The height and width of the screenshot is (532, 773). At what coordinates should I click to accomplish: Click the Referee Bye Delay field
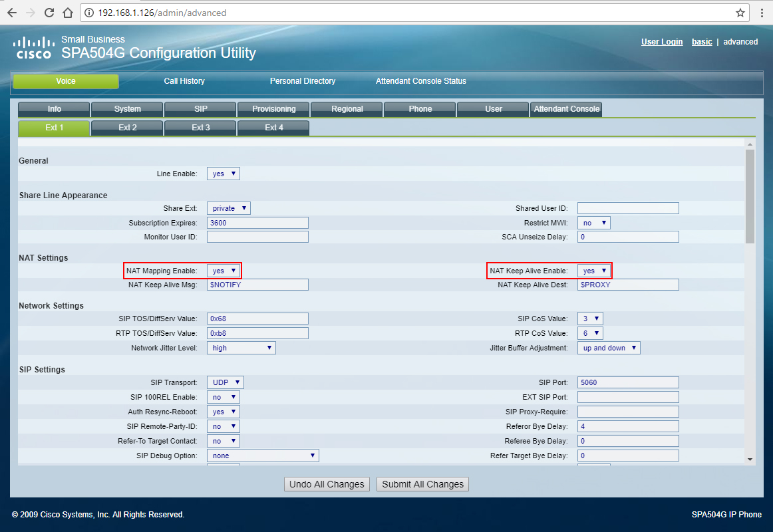(x=628, y=442)
